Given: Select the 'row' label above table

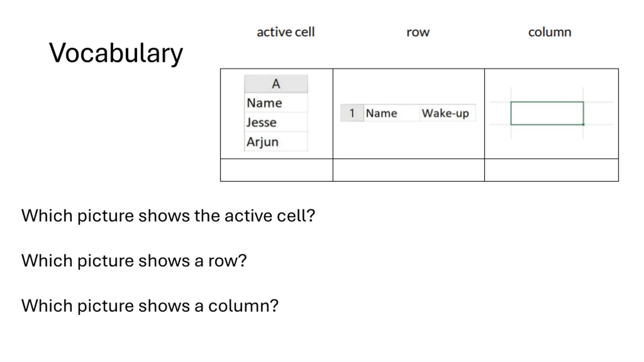Looking at the screenshot, I should 418,32.
